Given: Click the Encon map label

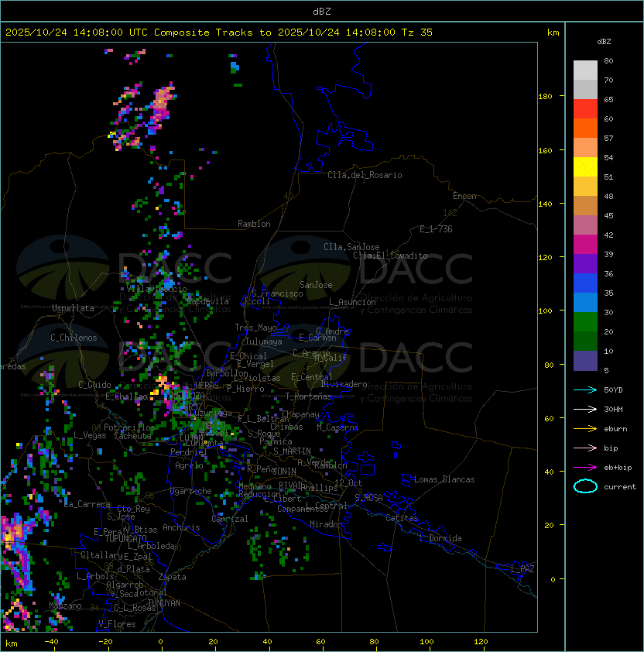Looking at the screenshot, I should (x=464, y=196).
